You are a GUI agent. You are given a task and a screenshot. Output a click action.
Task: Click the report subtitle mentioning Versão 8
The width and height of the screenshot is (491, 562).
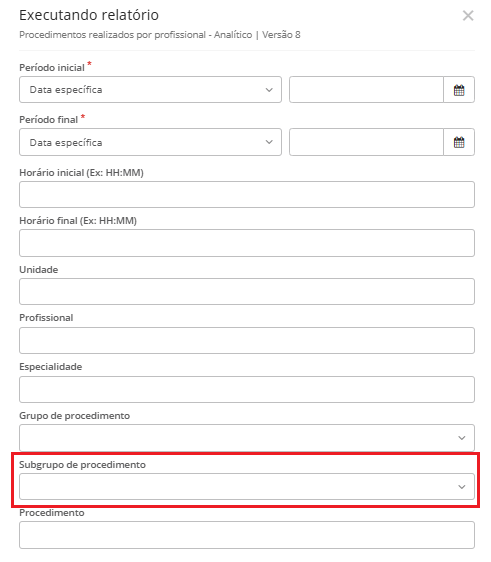160,35
